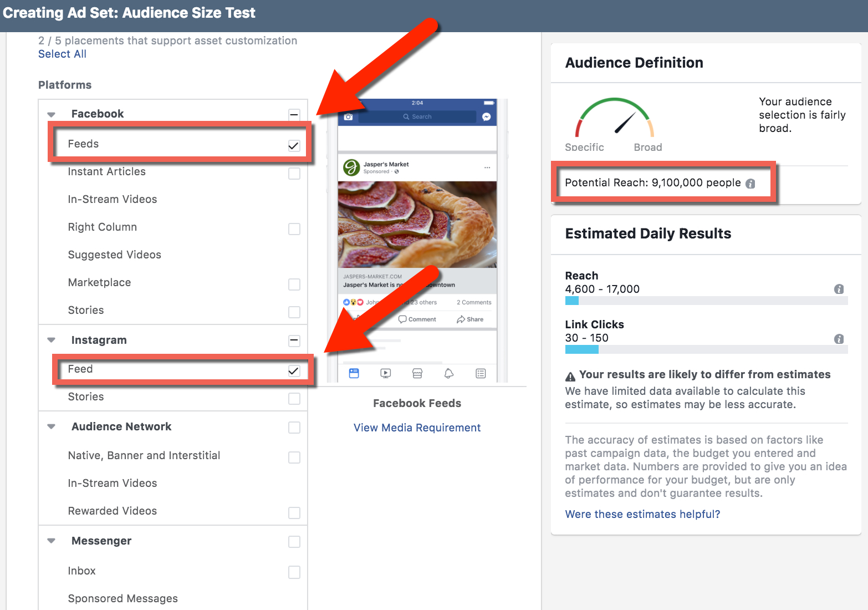868x610 pixels.
Task: Click the Link Clicks info icon
Action: tap(839, 339)
